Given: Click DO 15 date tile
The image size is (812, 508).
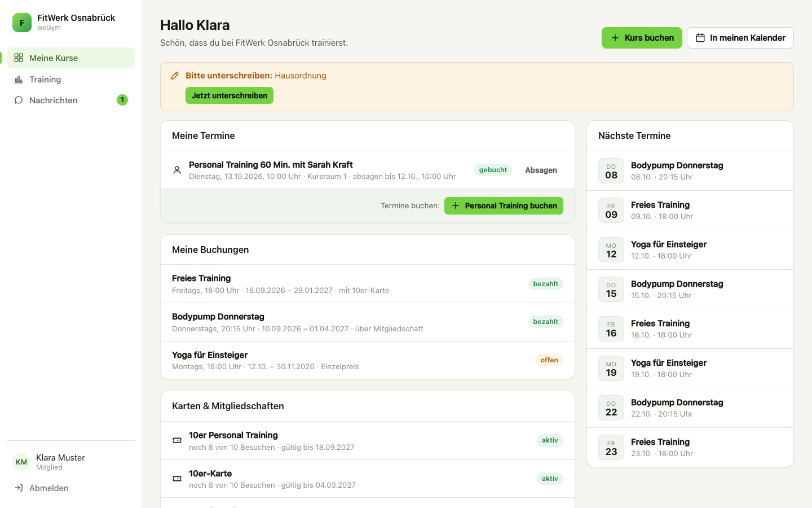Looking at the screenshot, I should tap(611, 290).
